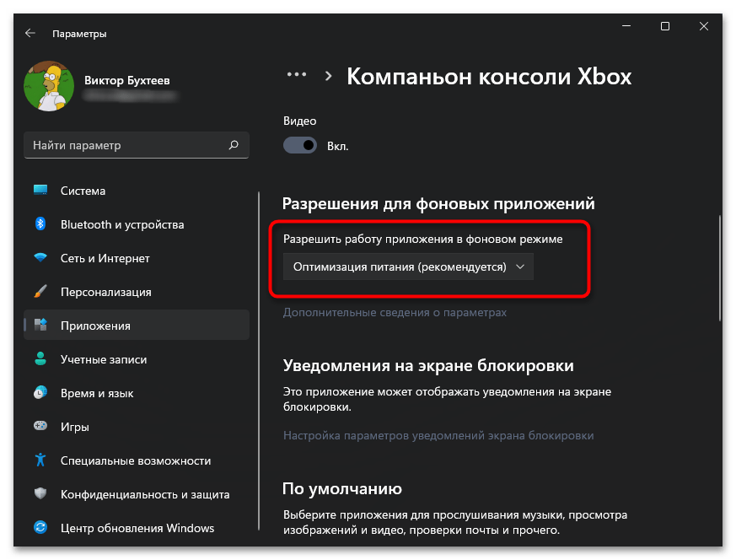Open Time and language clock icon
This screenshot has width=736, height=560.
click(40, 393)
